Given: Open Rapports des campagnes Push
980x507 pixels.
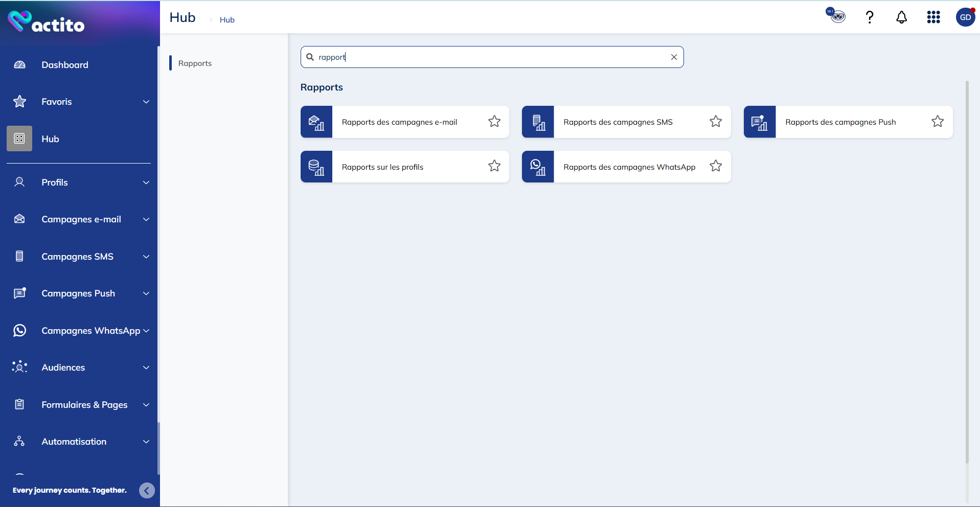Looking at the screenshot, I should (x=840, y=122).
